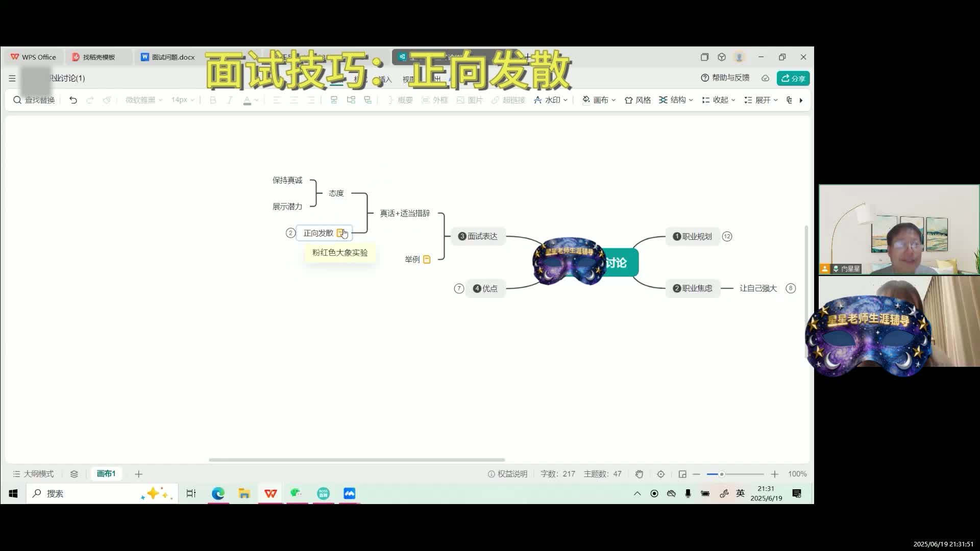Screen dimensions: 980x551
Task: Click the 分享 share button
Action: click(793, 78)
